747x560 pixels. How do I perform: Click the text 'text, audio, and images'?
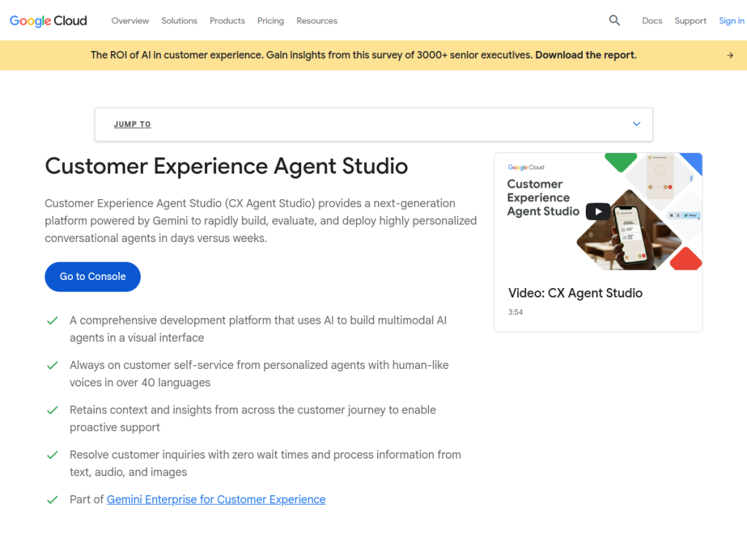(128, 472)
